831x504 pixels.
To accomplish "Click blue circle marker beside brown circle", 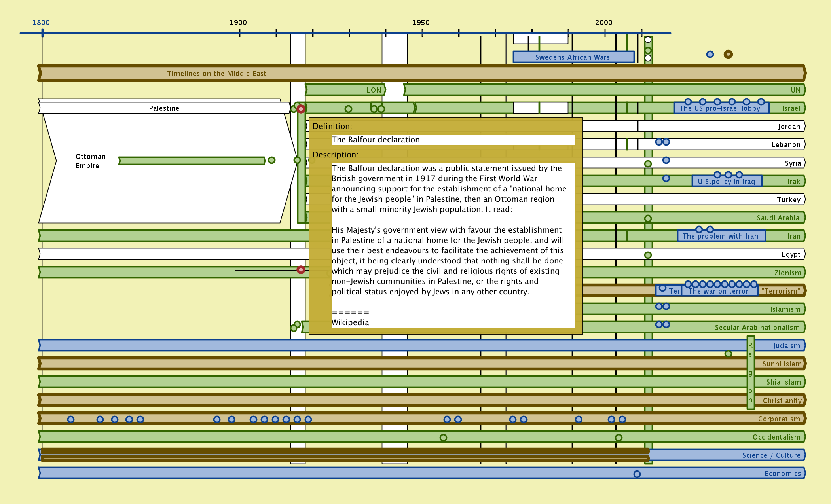I will click(x=710, y=54).
